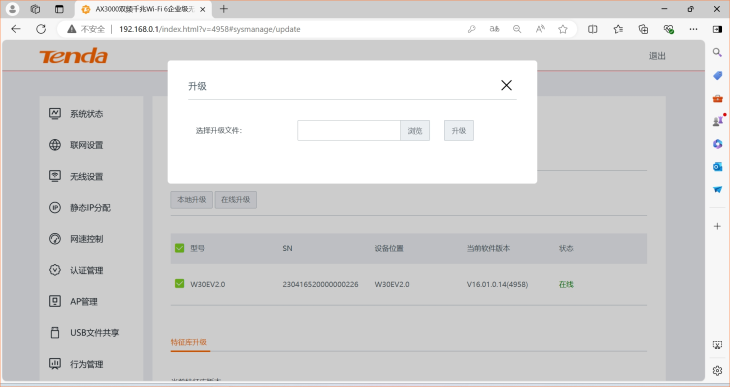Click 在线升级 online upgrade button
This screenshot has height=387, width=730.
[236, 200]
